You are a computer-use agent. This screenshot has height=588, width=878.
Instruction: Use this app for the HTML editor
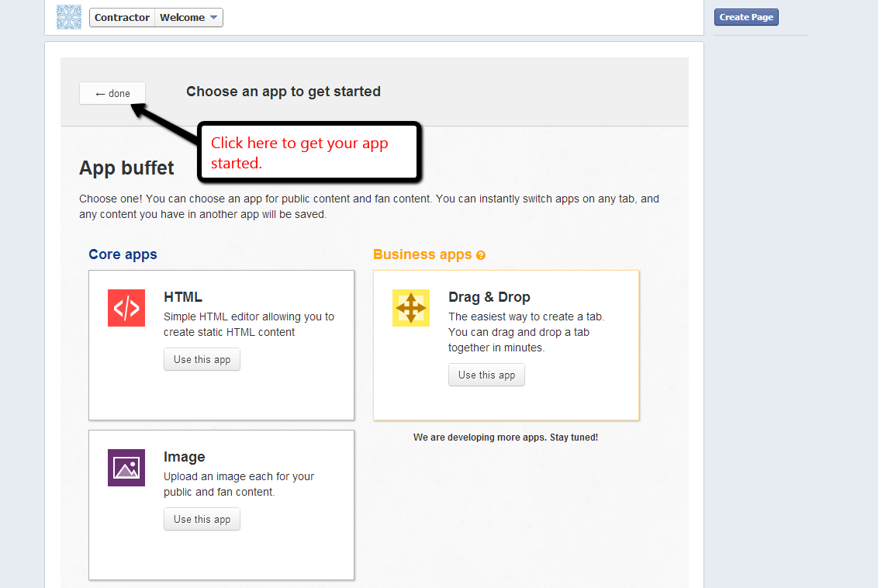202,360
